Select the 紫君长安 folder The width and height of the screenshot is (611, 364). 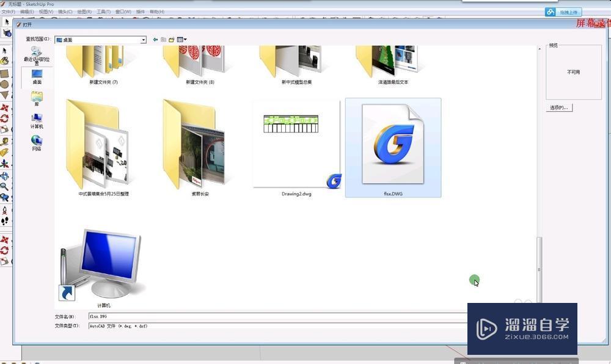point(200,148)
